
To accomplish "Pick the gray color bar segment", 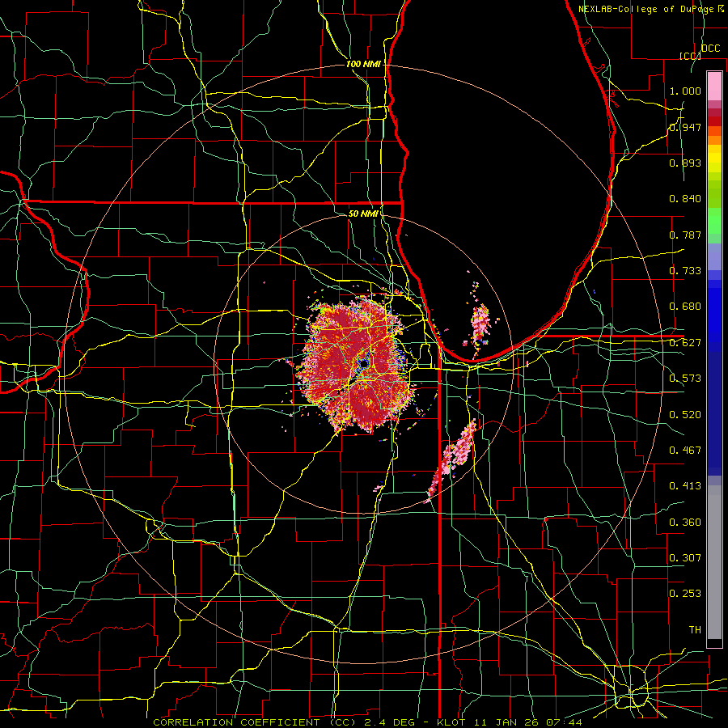I will [x=714, y=562].
